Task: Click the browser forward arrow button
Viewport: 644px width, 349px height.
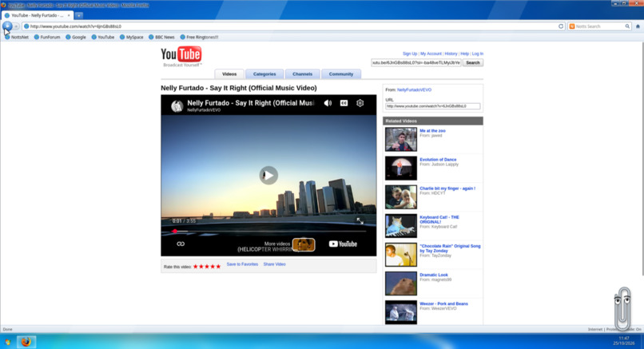Action: [17, 26]
